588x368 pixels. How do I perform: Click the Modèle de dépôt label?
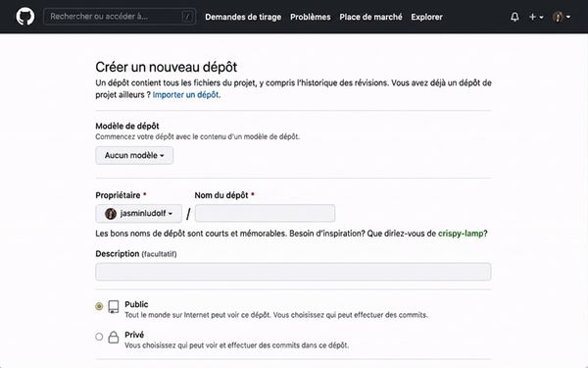127,126
